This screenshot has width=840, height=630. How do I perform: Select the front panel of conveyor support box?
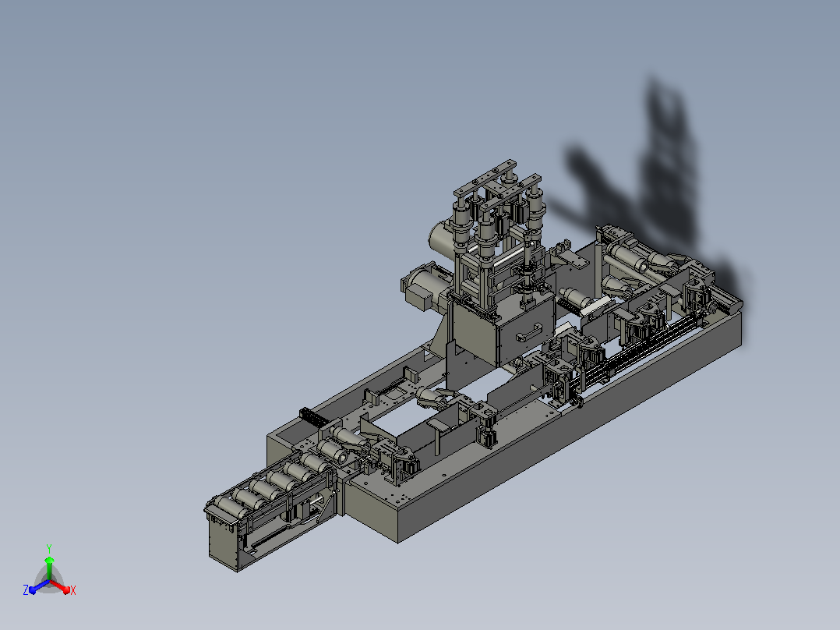223,543
